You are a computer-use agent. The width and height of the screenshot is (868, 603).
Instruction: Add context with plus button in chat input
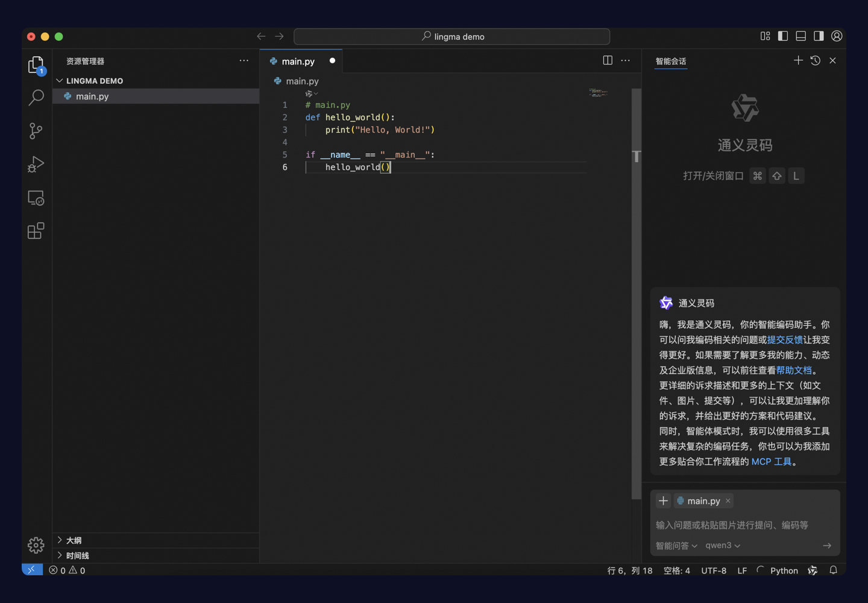663,500
